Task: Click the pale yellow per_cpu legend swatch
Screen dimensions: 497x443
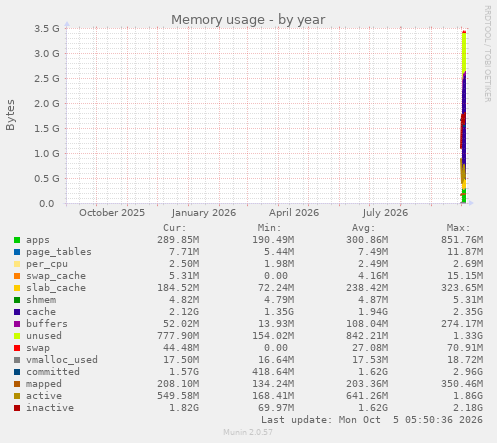Action: click(x=17, y=264)
